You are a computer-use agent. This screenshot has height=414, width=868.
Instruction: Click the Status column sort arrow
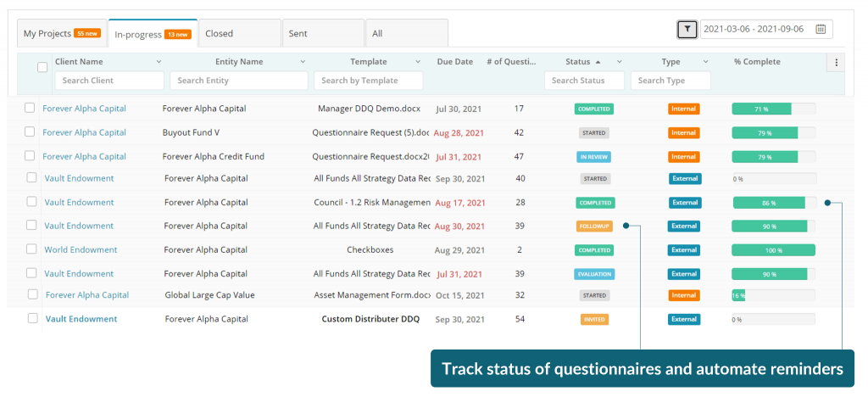pos(598,62)
